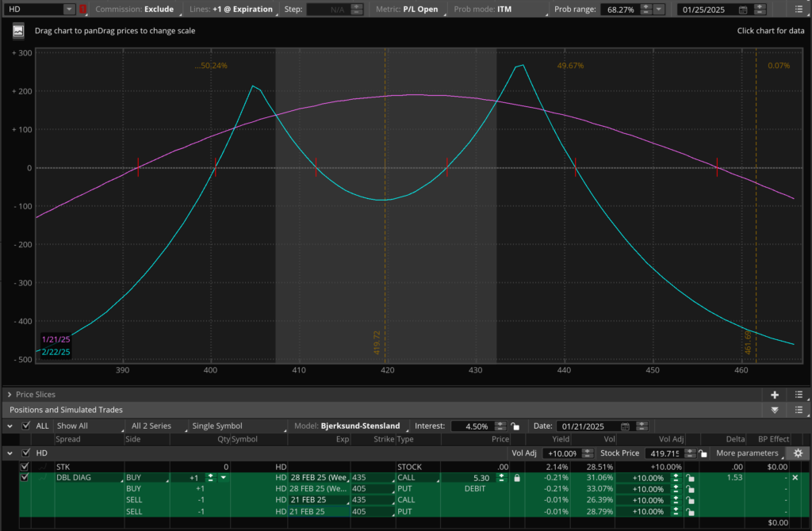
Task: Uncheck the STK row checkbox
Action: coord(25,467)
